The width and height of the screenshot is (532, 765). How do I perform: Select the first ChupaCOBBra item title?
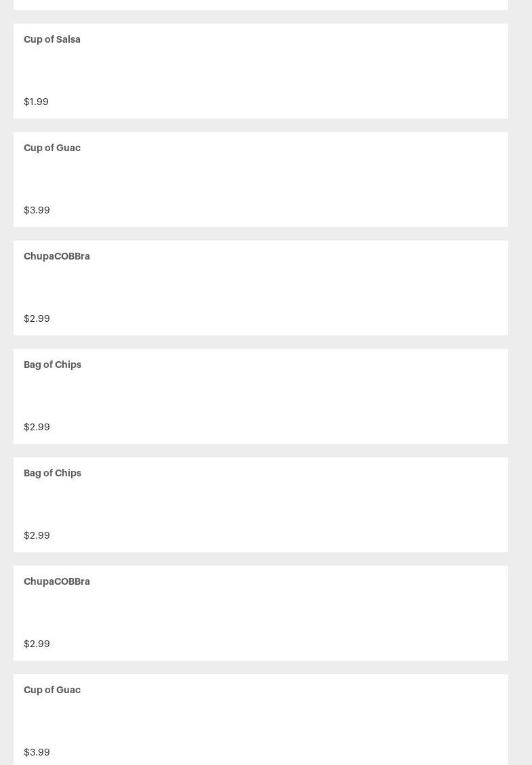pyautogui.click(x=57, y=256)
